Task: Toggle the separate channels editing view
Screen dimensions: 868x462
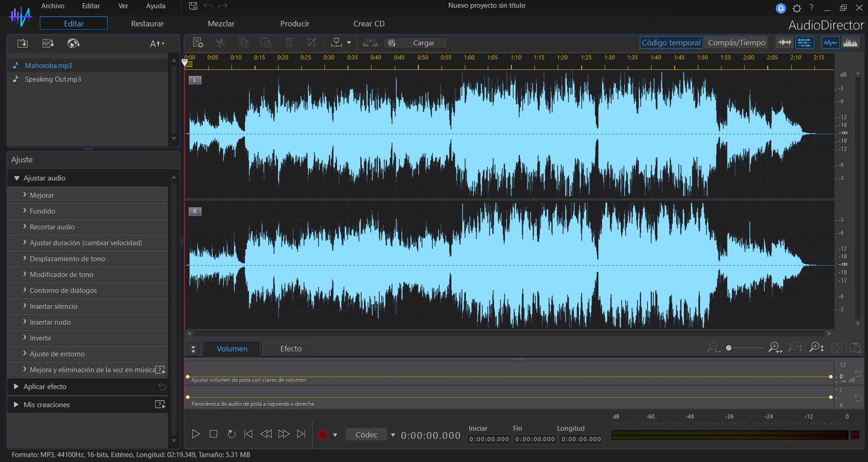Action: pos(804,43)
